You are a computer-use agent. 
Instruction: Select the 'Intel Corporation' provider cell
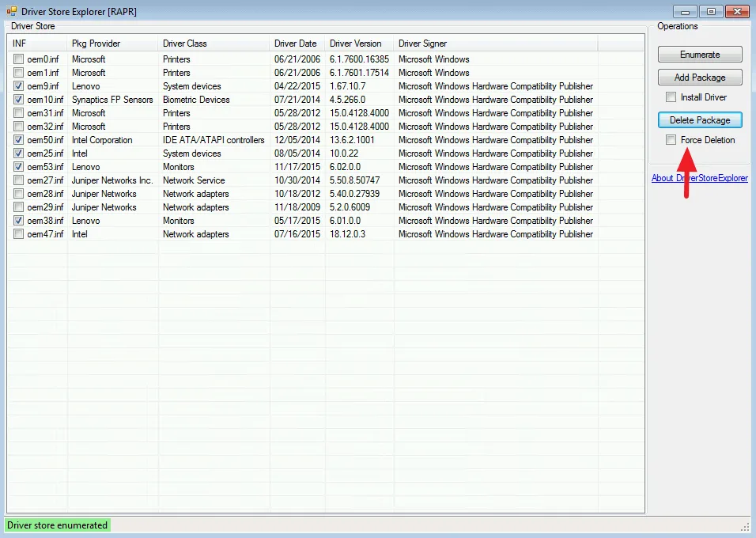click(102, 140)
